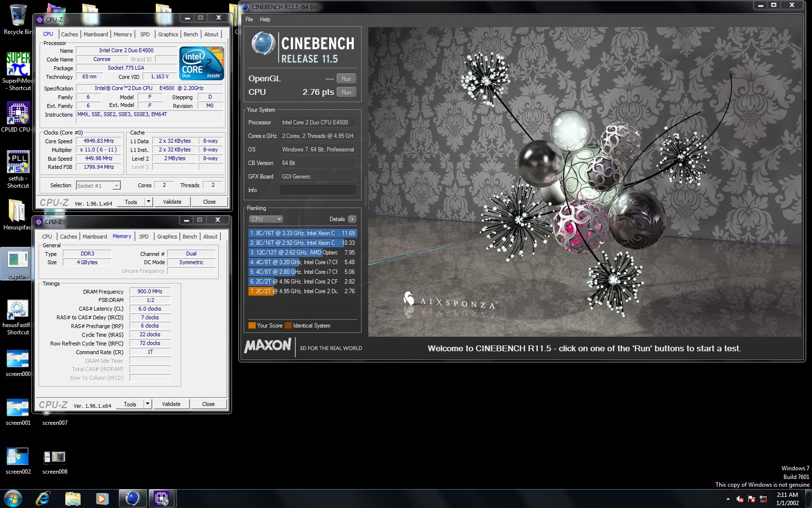Open the screen000 image file

[x=18, y=359]
